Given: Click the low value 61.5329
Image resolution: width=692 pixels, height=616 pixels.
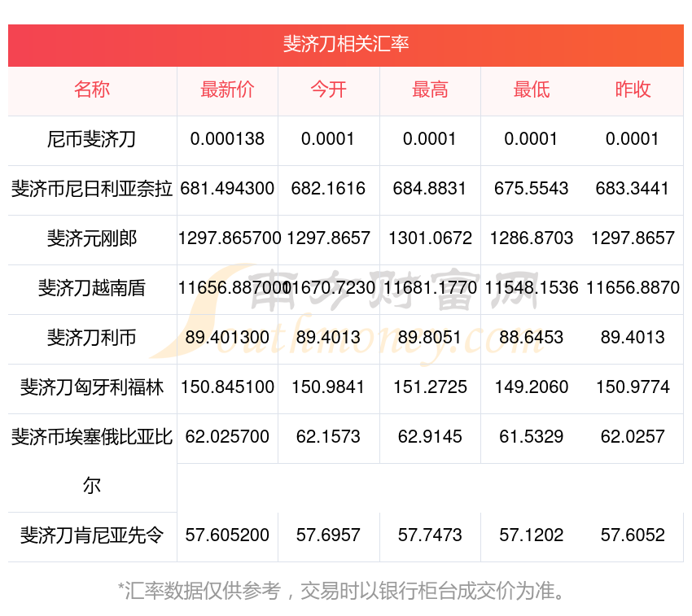Looking at the screenshot, I should click(x=532, y=437).
